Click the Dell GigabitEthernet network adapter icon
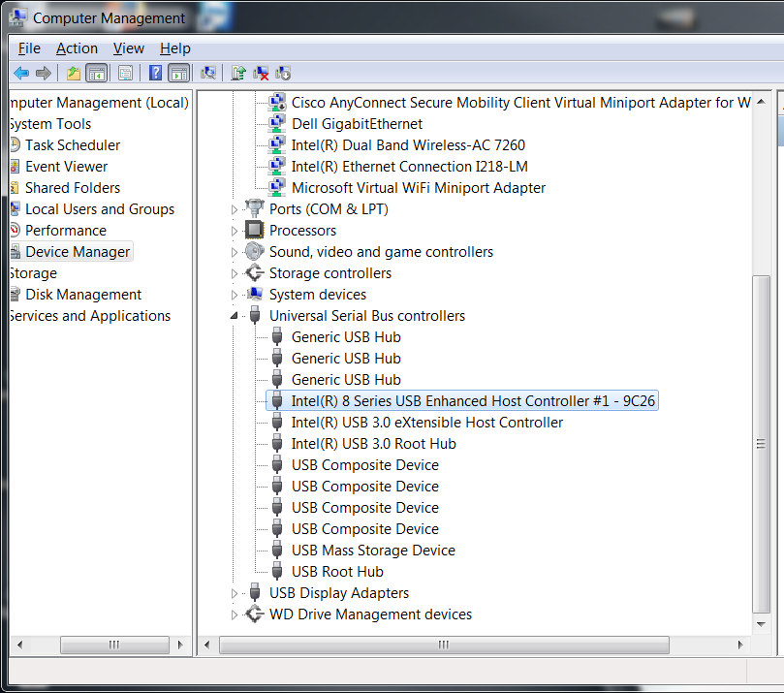 click(277, 123)
